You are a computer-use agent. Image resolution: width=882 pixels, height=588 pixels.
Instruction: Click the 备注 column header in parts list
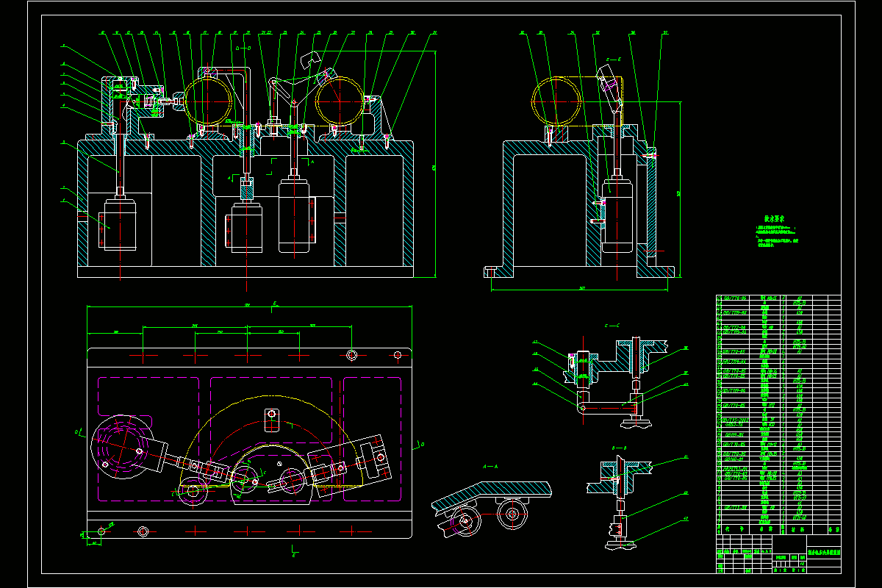click(x=833, y=528)
